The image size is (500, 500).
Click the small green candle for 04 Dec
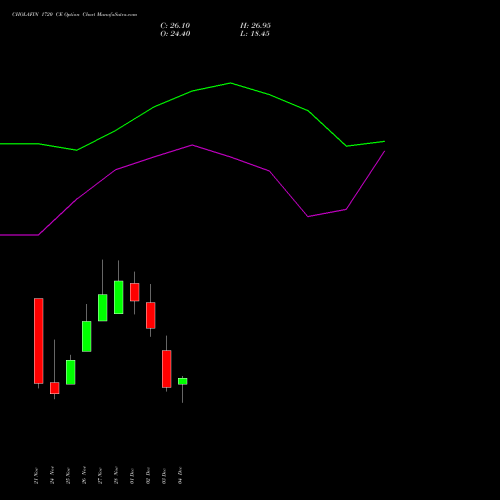click(x=183, y=381)
